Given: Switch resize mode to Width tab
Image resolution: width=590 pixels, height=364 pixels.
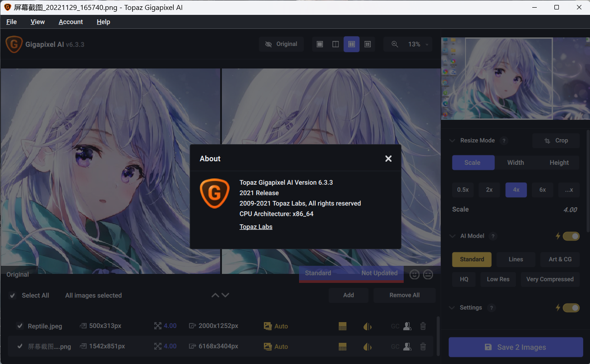Looking at the screenshot, I should tap(516, 163).
